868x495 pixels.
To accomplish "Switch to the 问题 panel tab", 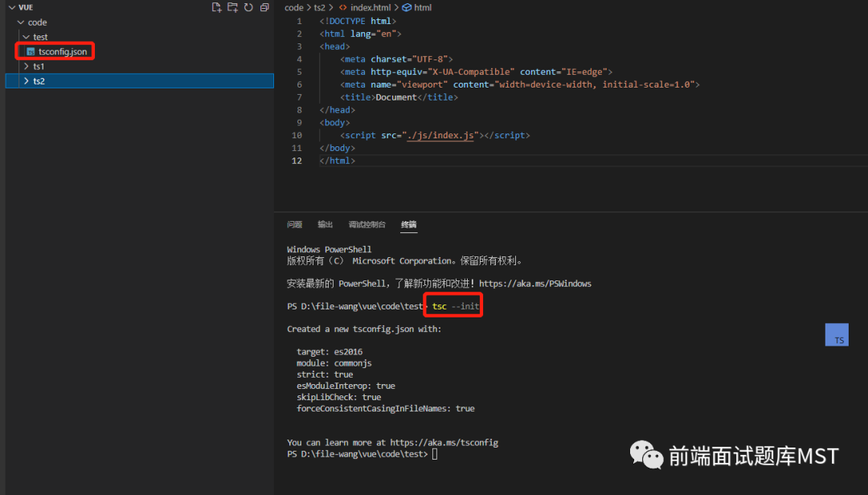I will click(x=294, y=224).
